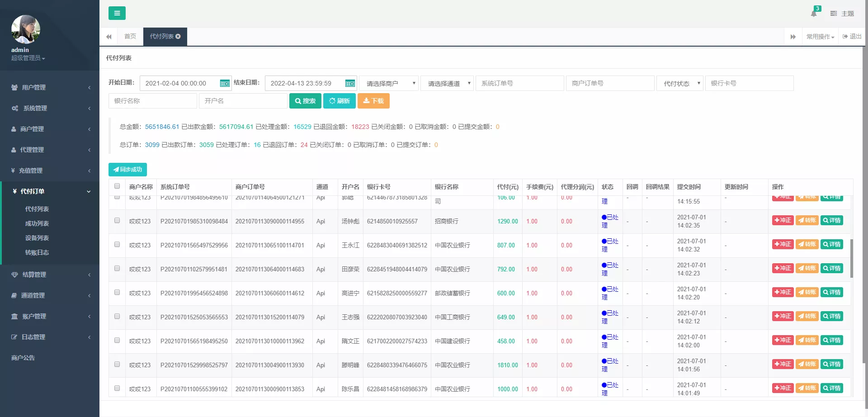Viewport: 868px width, 417px height.
Task: Toggle the select-all checkbox in table header
Action: click(x=117, y=186)
